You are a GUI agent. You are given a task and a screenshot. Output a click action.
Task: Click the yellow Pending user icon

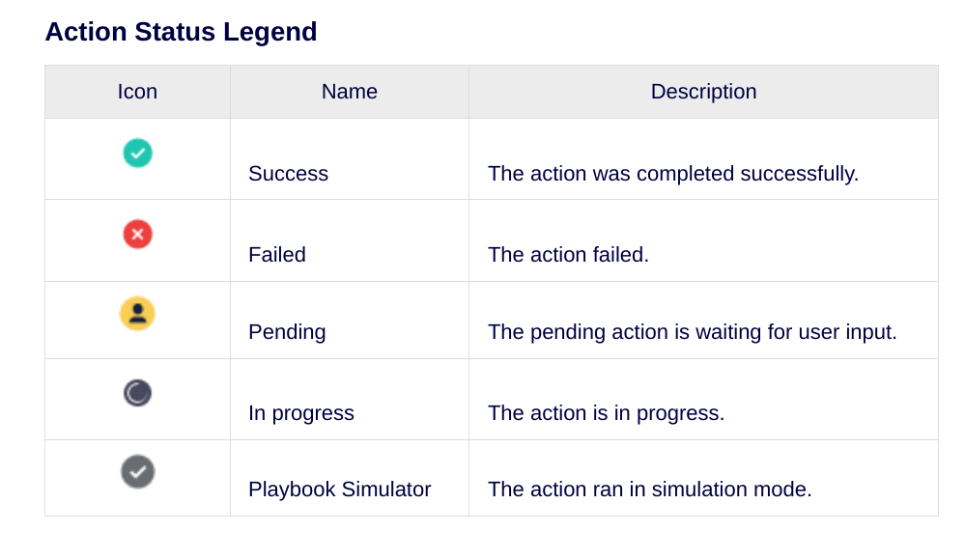[x=137, y=314]
